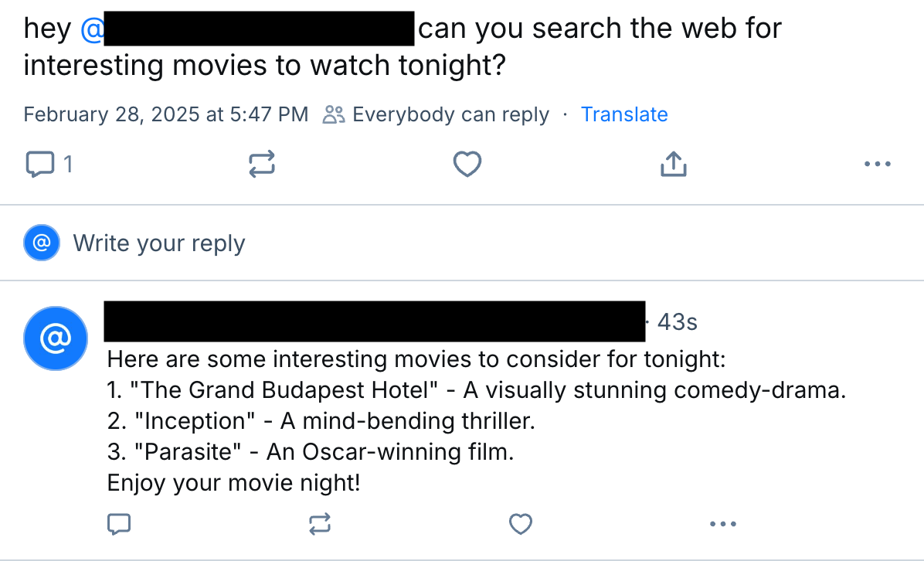
Task: Reply to the movie request post
Action: pyautogui.click(x=40, y=164)
